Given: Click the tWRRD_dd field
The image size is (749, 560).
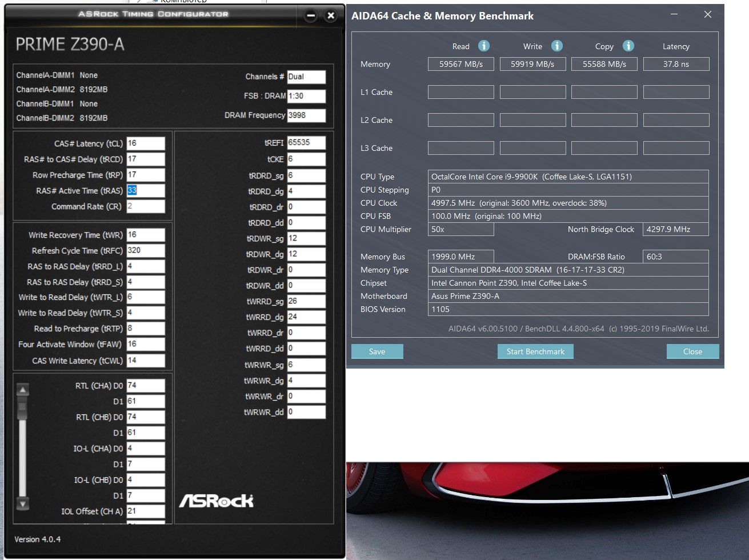Looking at the screenshot, I should (306, 349).
